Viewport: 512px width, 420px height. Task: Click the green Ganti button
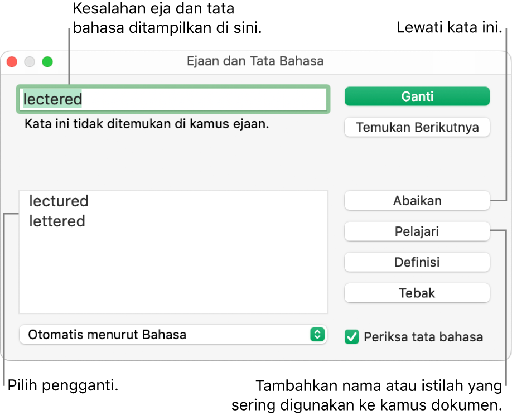(417, 96)
